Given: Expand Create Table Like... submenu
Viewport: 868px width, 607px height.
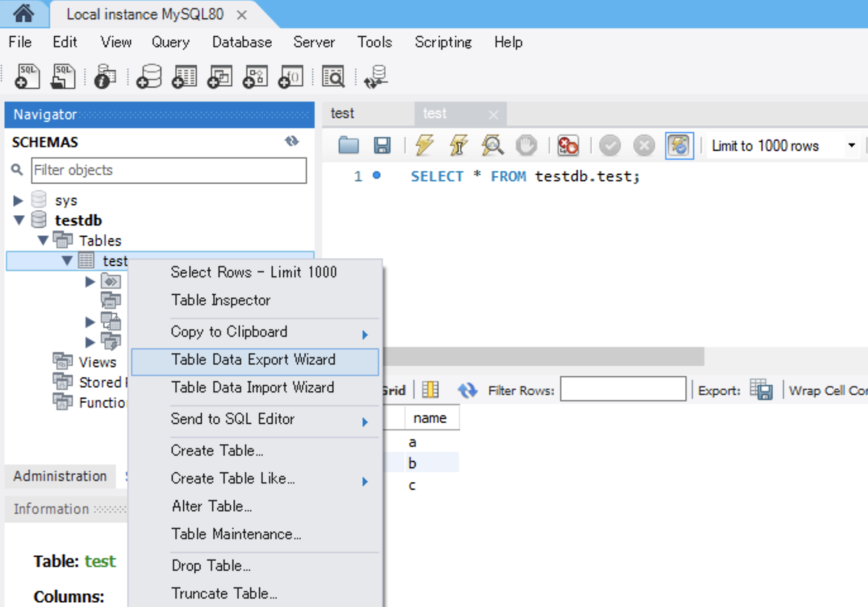Looking at the screenshot, I should tap(255, 479).
